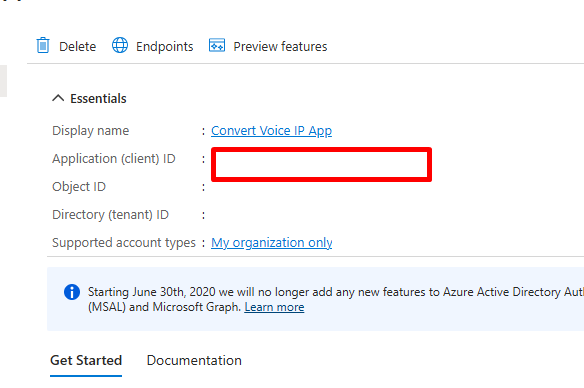Open the My organization only link
This screenshot has height=388, width=584.
(x=272, y=243)
